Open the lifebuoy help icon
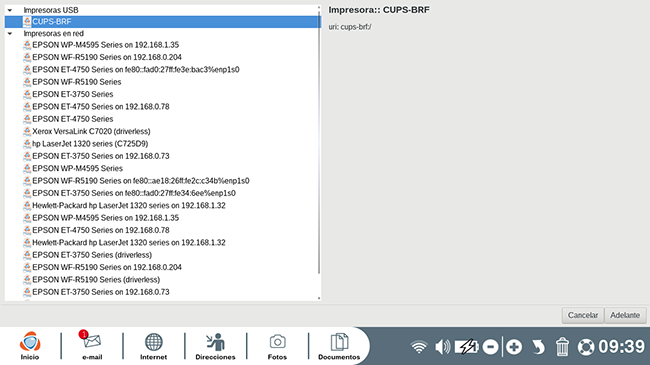This screenshot has height=365, width=650. [586, 347]
